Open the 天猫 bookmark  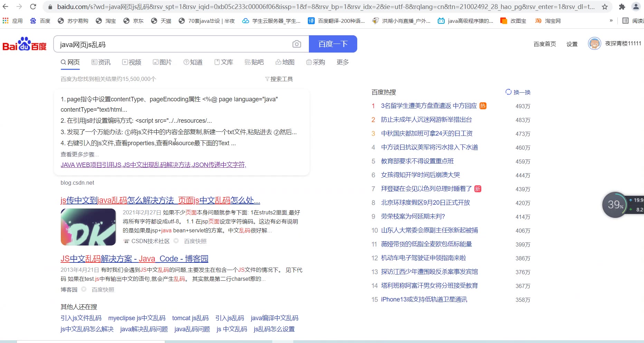tap(161, 21)
